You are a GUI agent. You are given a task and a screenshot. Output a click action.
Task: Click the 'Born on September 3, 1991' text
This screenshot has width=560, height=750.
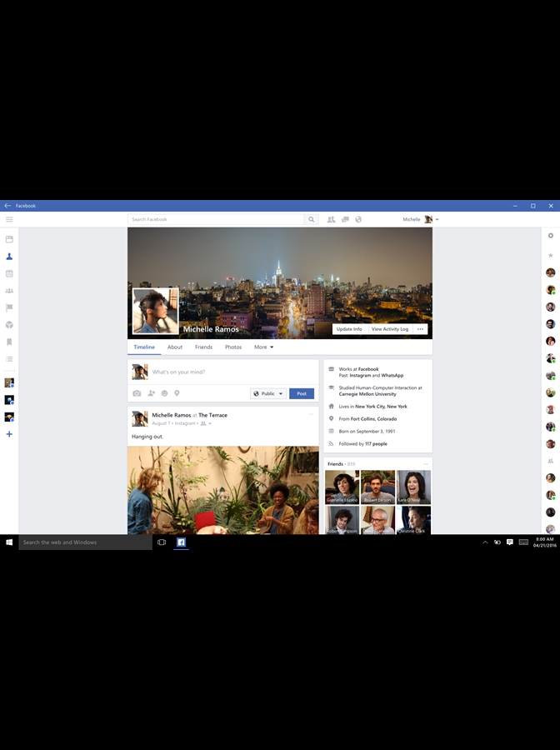tap(367, 432)
